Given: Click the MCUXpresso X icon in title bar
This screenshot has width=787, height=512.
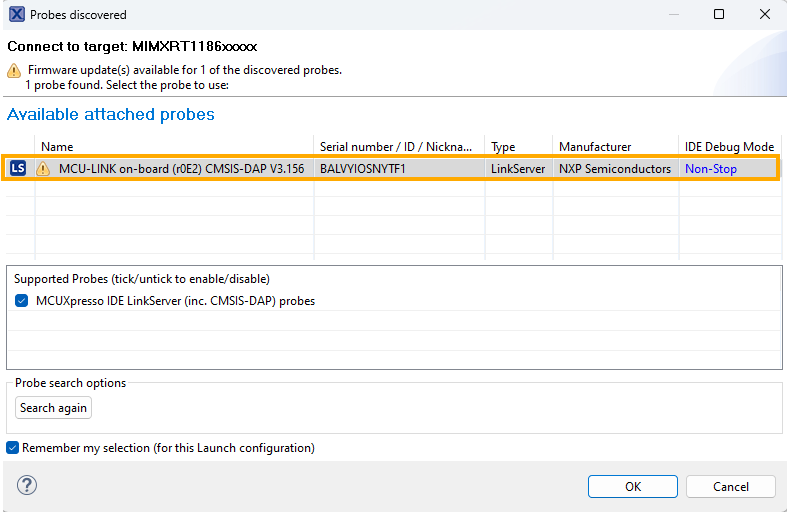Looking at the screenshot, I should (15, 15).
